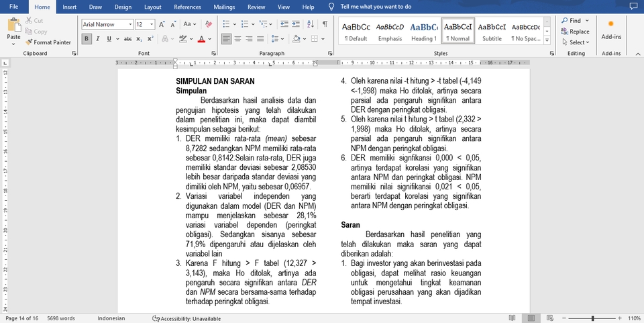Screen dimensions: 644x323
Task: Activate the Format Painter brush
Action: (29, 42)
